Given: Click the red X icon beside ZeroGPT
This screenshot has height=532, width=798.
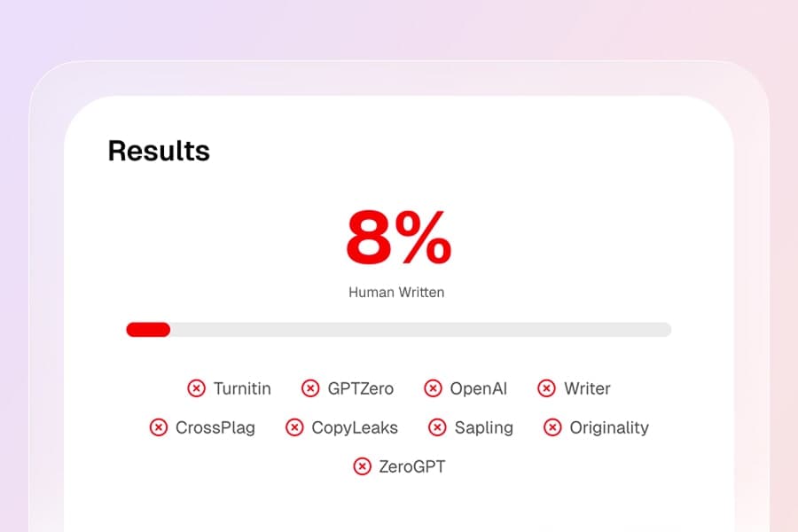Looking at the screenshot, I should pyautogui.click(x=362, y=466).
